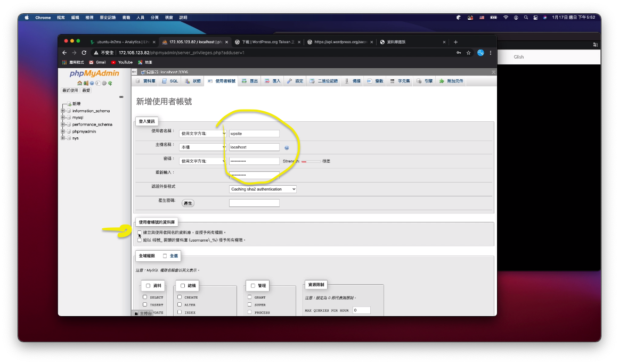Tick the 資料 group checkbox
The height and width of the screenshot is (364, 619).
coord(148,286)
